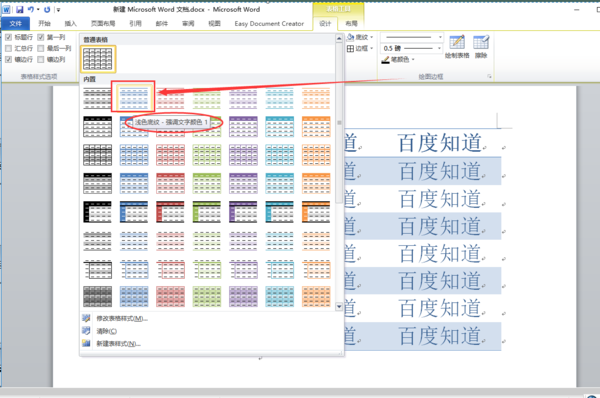Click the Save icon in quick access toolbar
The height and width of the screenshot is (398, 600).
point(20,10)
